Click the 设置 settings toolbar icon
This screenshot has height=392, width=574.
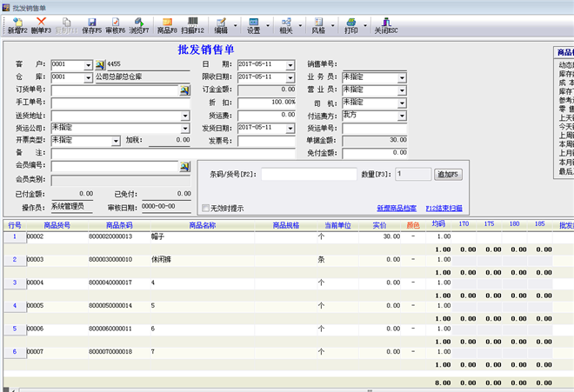[x=253, y=25]
